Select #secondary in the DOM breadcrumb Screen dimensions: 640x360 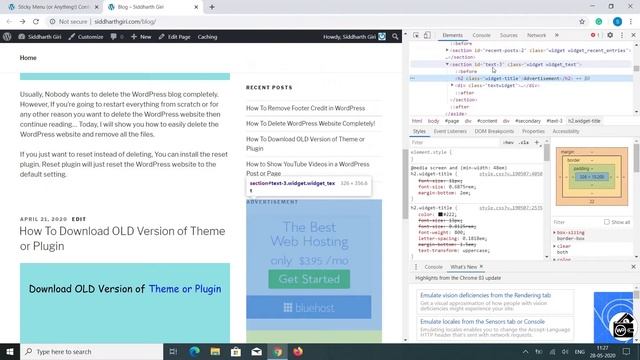[527, 121]
